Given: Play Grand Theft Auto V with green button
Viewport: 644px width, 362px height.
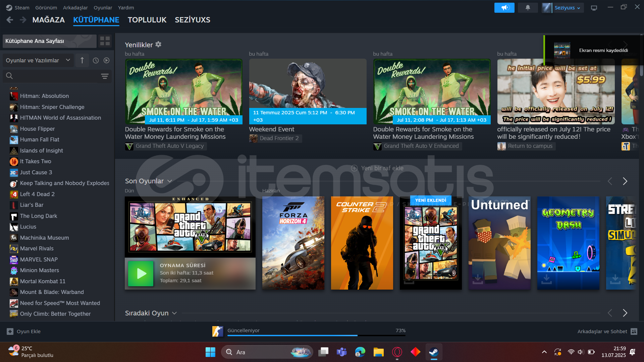Looking at the screenshot, I should pyautogui.click(x=141, y=274).
